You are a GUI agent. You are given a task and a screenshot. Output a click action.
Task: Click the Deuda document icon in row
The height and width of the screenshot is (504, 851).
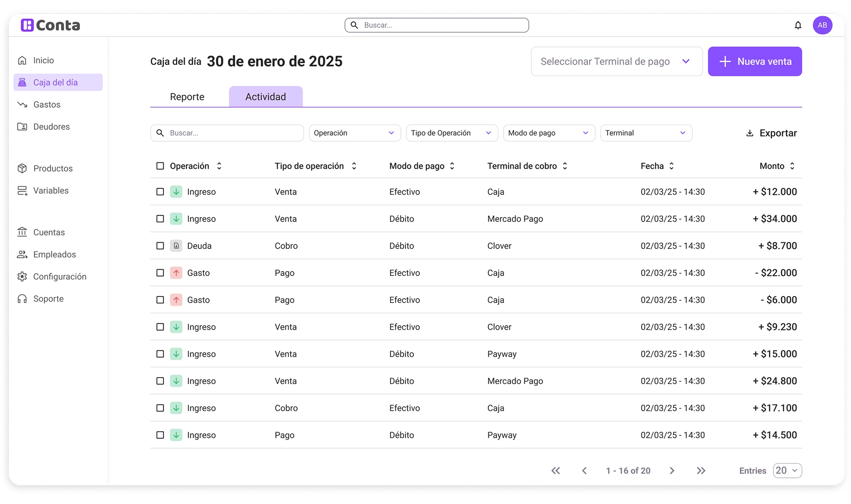click(x=176, y=246)
